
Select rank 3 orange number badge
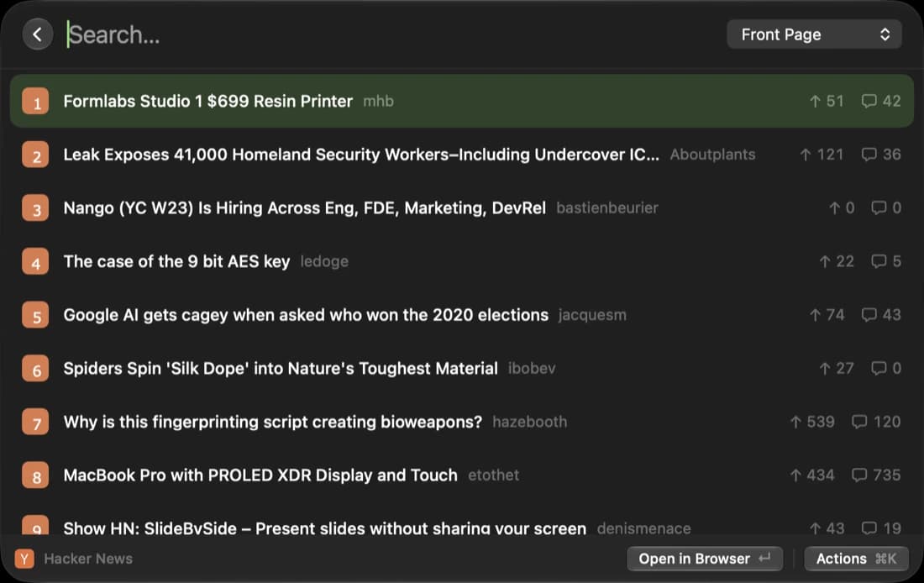[35, 208]
